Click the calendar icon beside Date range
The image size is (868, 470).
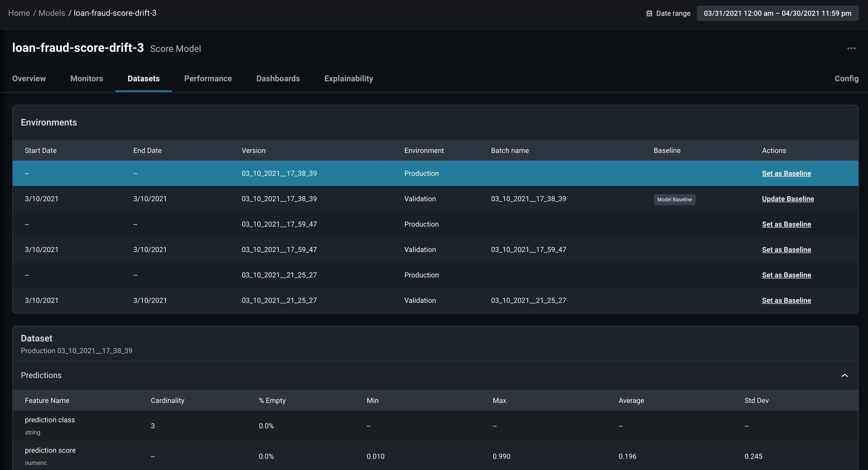click(649, 14)
